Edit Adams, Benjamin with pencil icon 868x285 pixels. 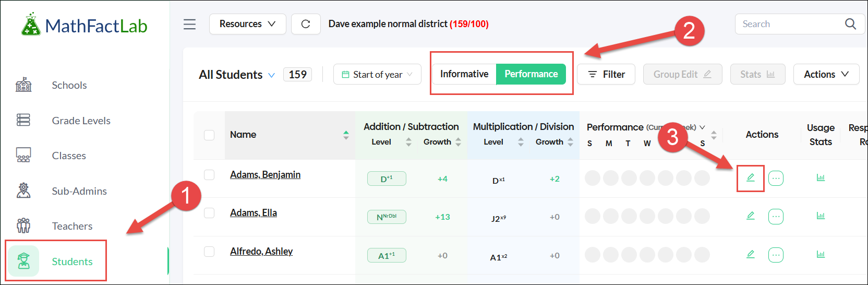click(x=751, y=178)
